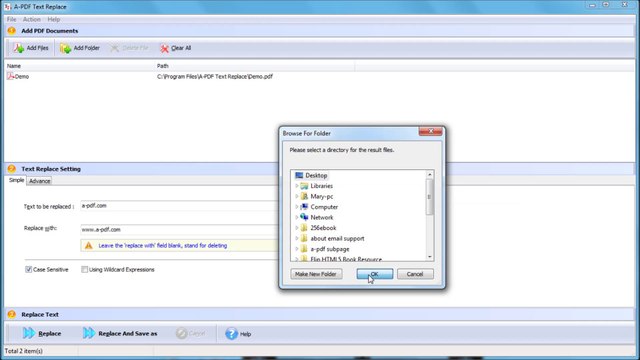The width and height of the screenshot is (640, 360).
Task: Click the Replace And Save as icon
Action: tap(89, 333)
